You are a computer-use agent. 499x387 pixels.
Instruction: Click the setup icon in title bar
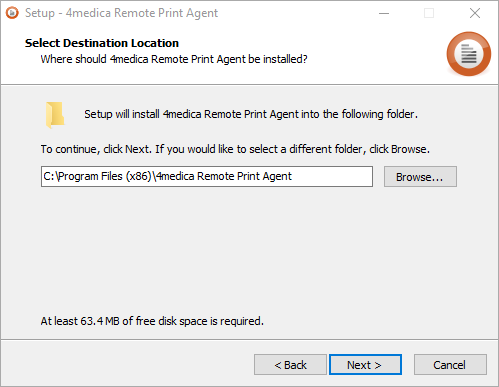[x=12, y=13]
